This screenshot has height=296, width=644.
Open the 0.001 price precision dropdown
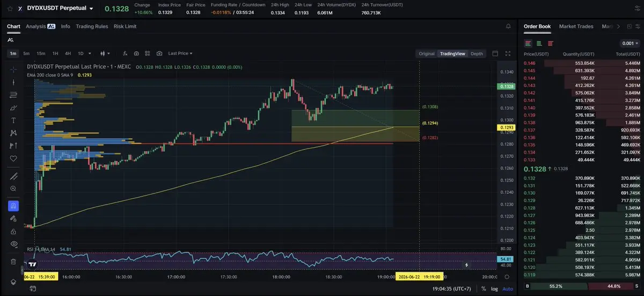(630, 43)
